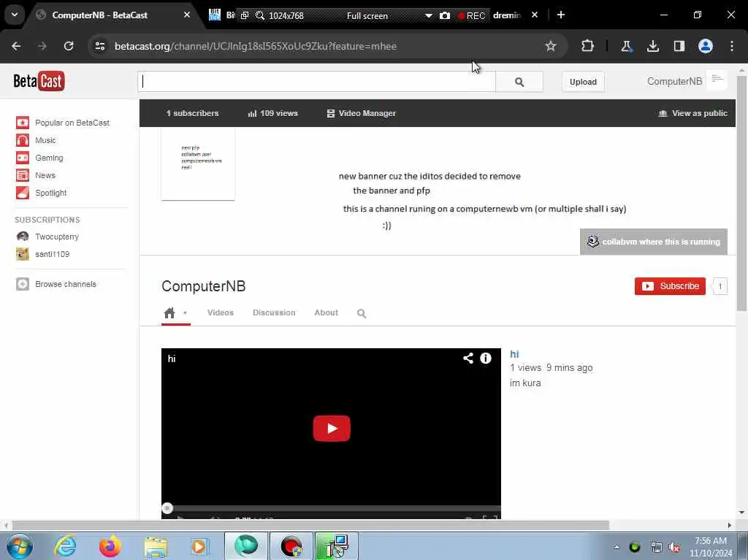Reload the page
Image resolution: width=748 pixels, height=560 pixels.
pyautogui.click(x=69, y=46)
